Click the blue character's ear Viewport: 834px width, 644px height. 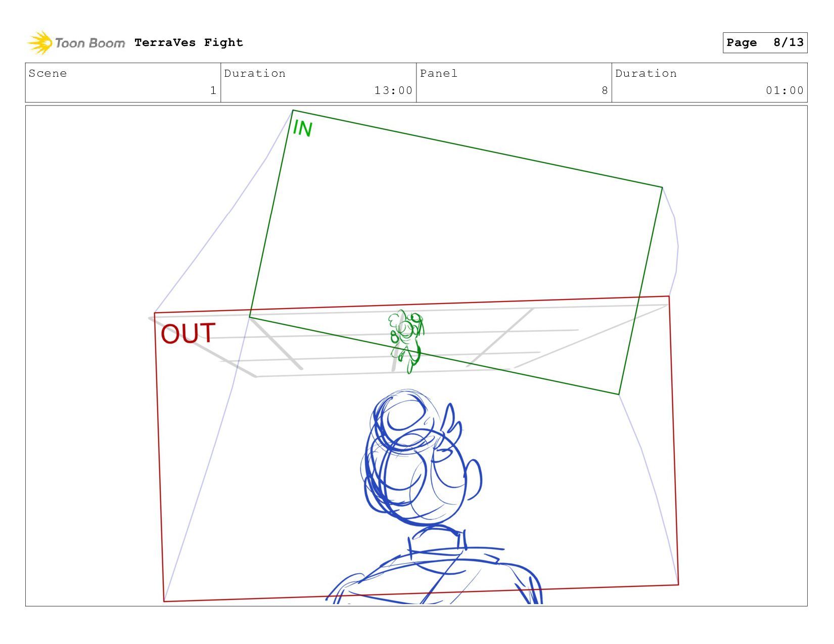[x=474, y=479]
